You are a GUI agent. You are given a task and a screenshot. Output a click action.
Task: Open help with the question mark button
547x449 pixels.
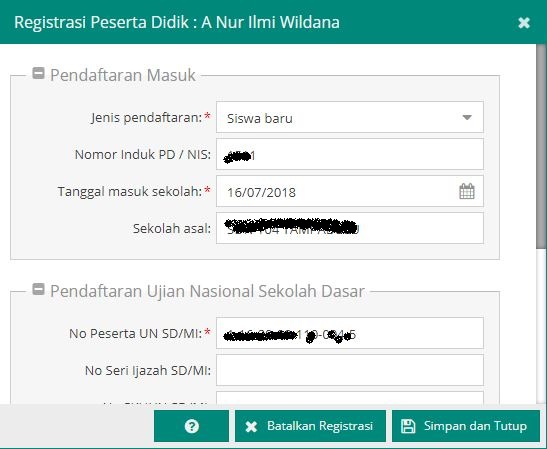pyautogui.click(x=192, y=426)
